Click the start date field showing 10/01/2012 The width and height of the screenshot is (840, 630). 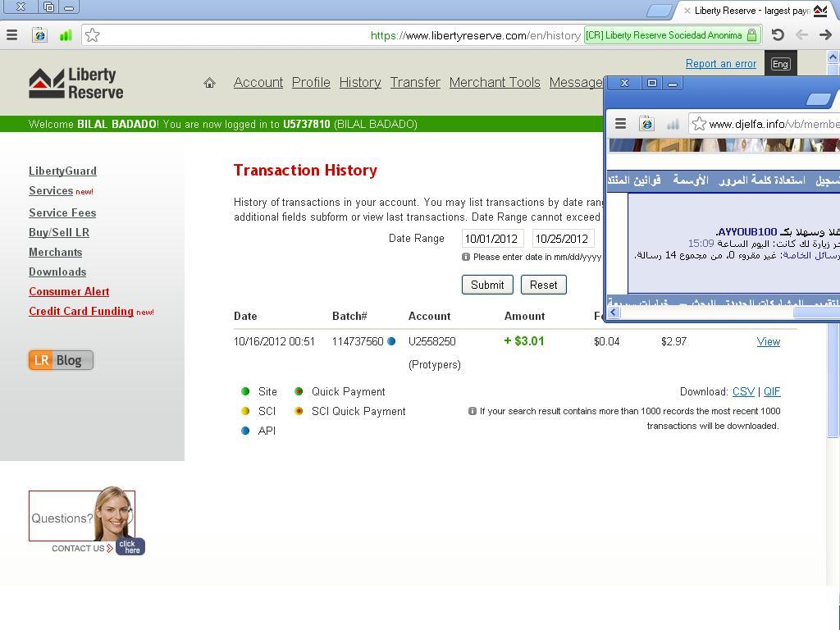(493, 239)
